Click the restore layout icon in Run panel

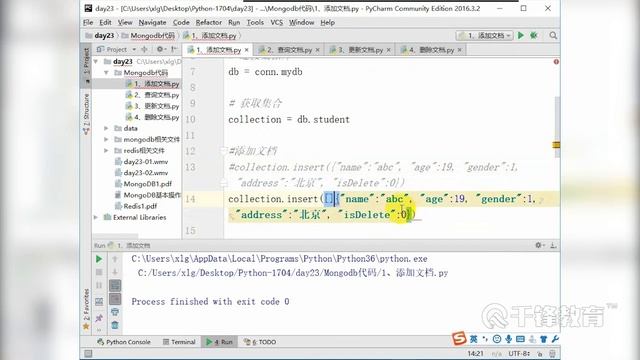pos(99,302)
